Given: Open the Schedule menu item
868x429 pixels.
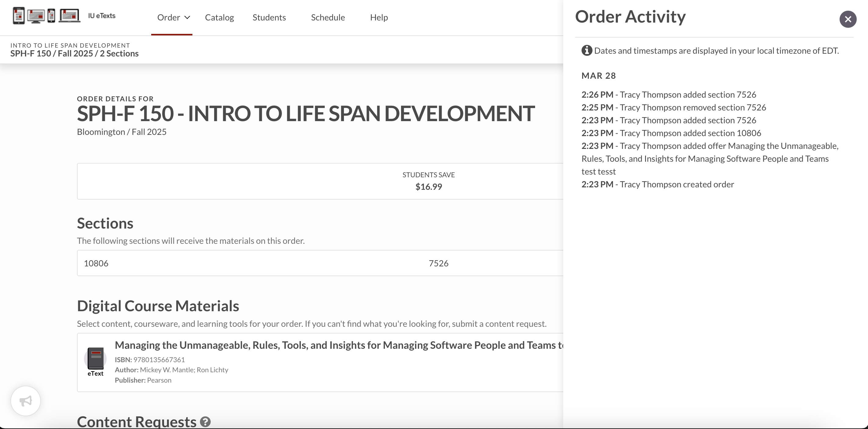Looking at the screenshot, I should [x=327, y=17].
